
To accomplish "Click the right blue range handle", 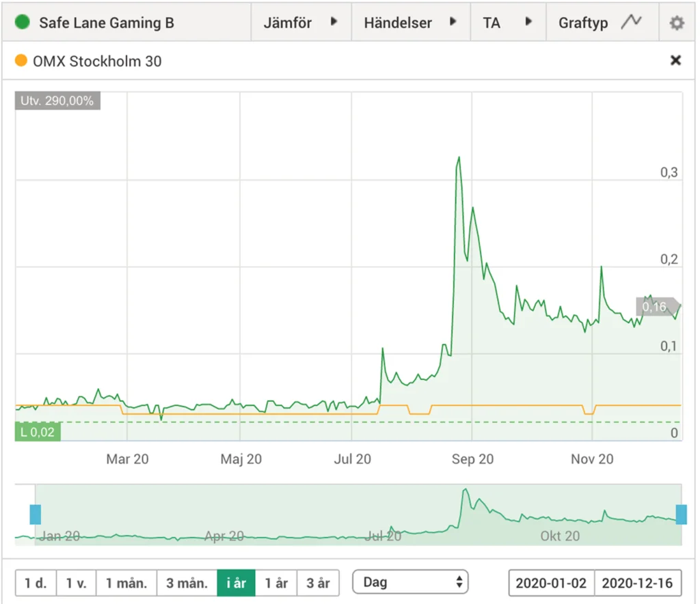I will coord(682,514).
